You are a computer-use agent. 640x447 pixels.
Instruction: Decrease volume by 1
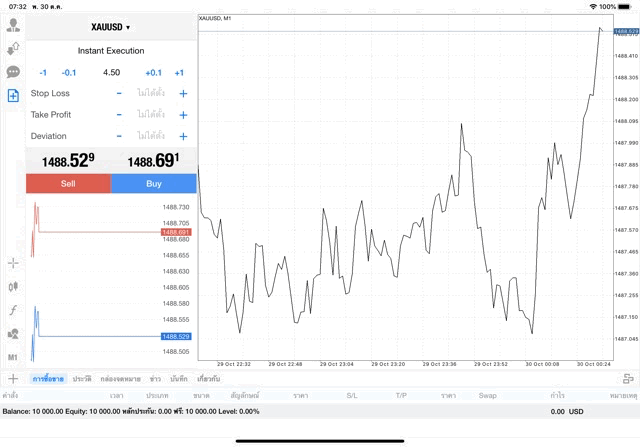43,72
